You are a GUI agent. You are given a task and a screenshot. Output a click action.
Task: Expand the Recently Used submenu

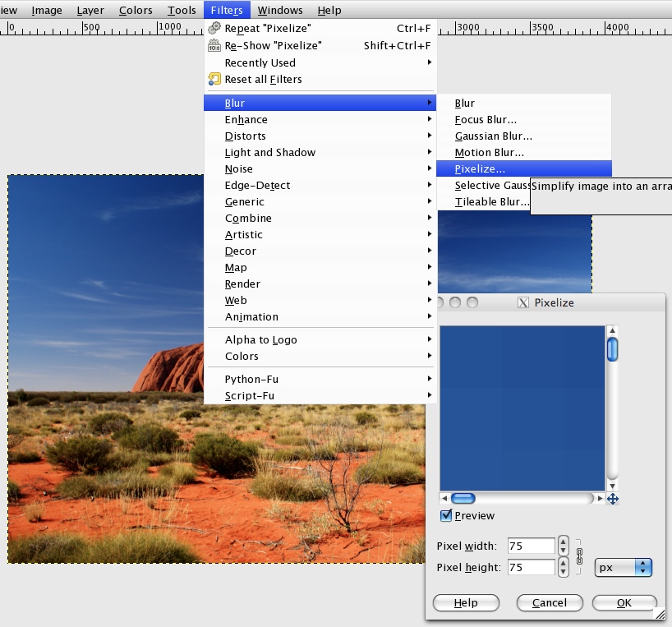pyautogui.click(x=320, y=62)
